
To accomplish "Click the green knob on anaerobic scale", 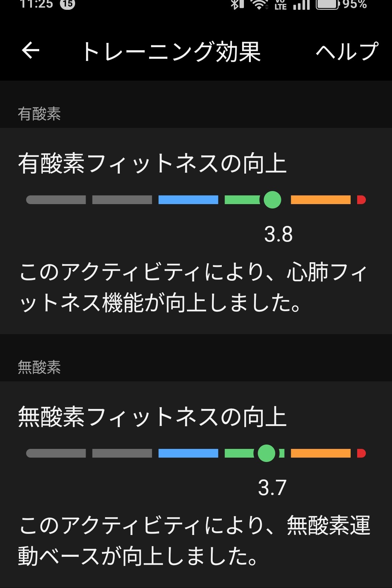I will (266, 453).
